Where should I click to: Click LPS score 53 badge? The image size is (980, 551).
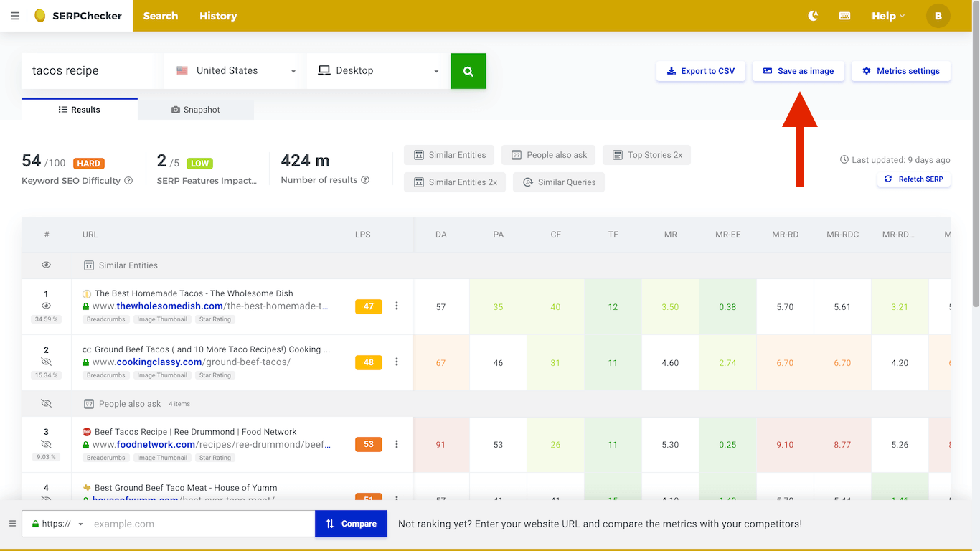[369, 444]
